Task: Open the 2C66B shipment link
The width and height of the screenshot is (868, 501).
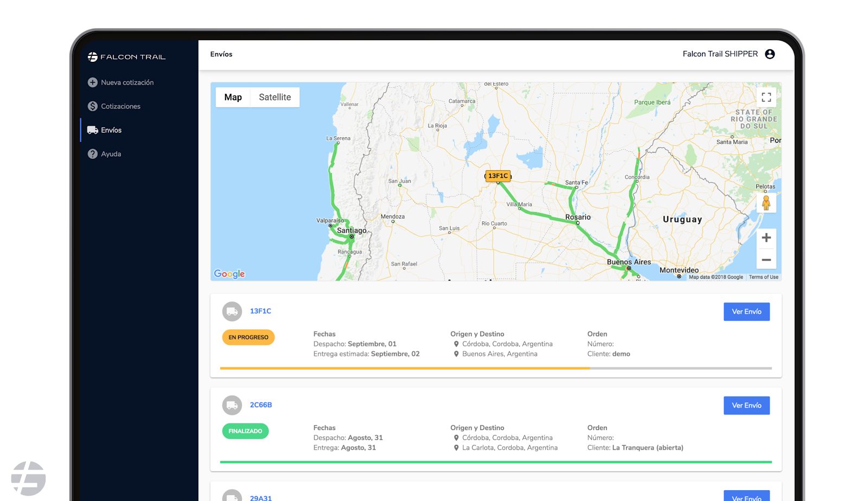Action: click(x=261, y=405)
